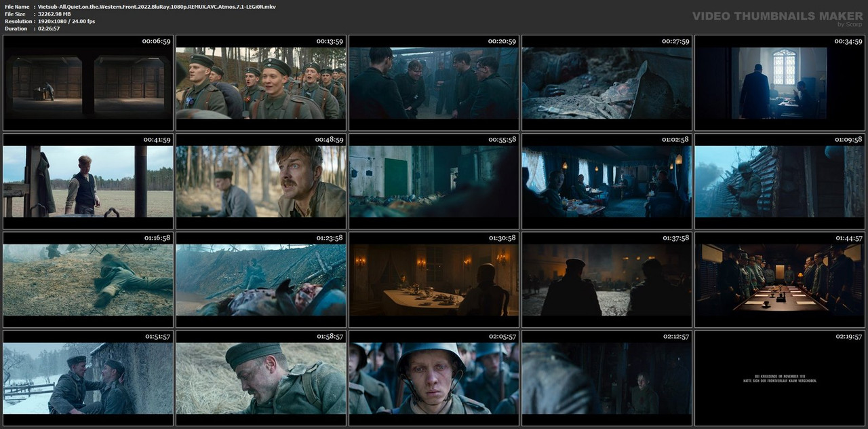Viewport: 868px width, 429px height.
Task: Click the German caption text in last frame
Action: click(780, 379)
